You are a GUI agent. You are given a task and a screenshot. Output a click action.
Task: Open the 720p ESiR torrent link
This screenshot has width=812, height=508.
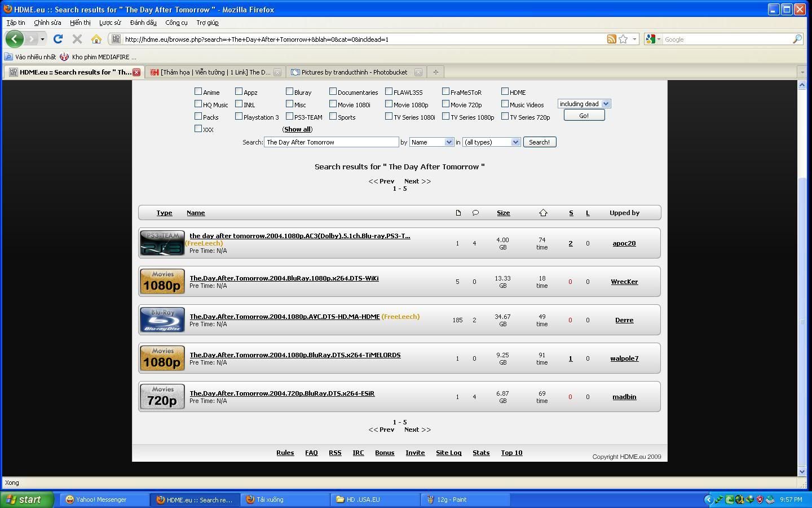tap(282, 393)
